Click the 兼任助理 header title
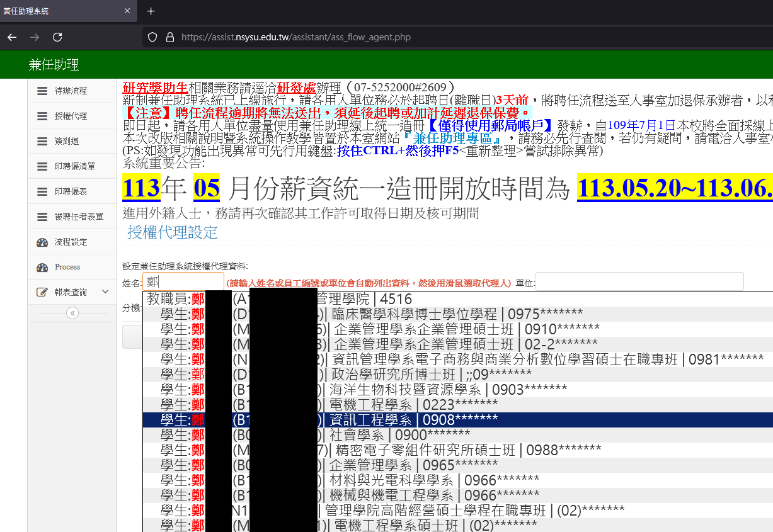Viewport: 773px width, 532px height. point(54,64)
